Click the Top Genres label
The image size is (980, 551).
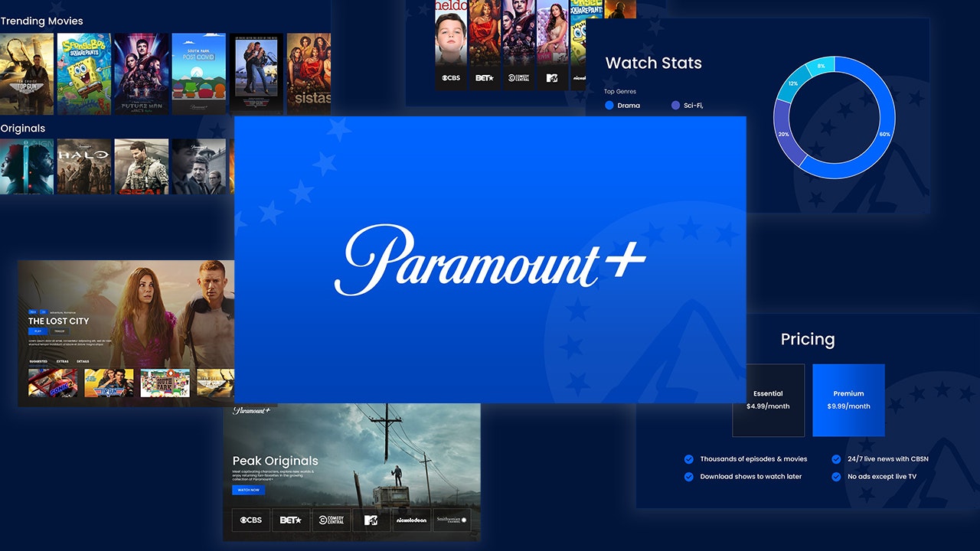click(620, 92)
